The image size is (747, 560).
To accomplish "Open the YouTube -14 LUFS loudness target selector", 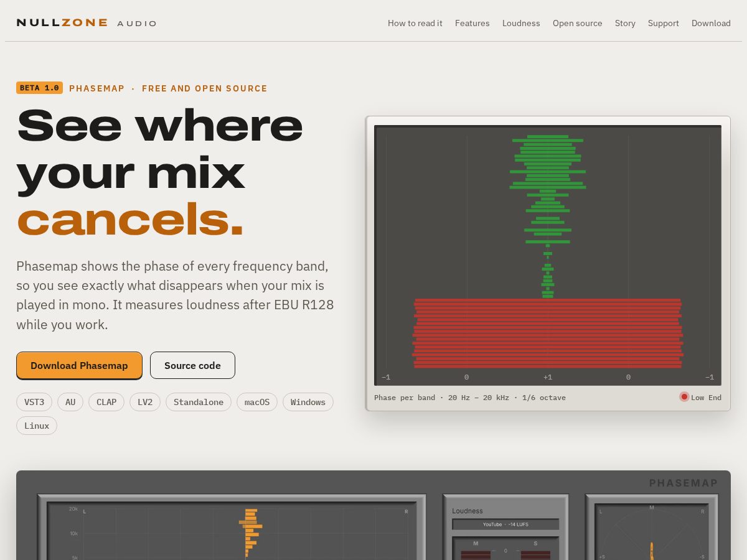I will [505, 525].
